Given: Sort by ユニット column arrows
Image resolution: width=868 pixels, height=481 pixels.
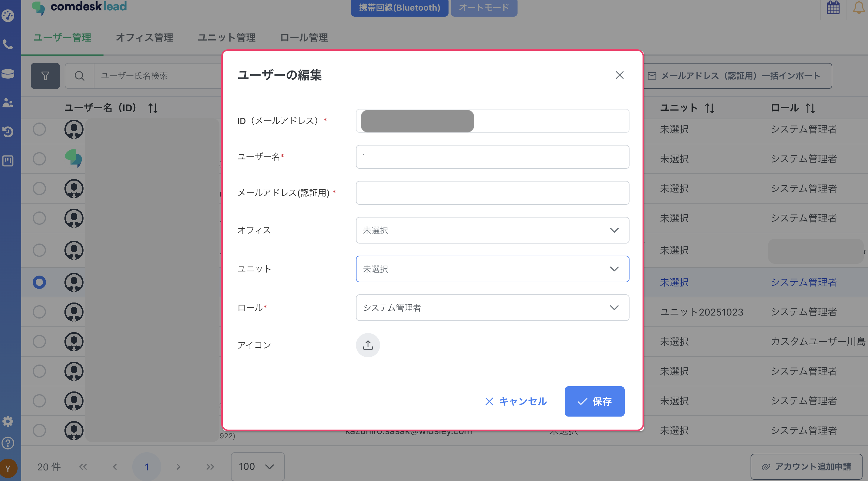Looking at the screenshot, I should pos(710,108).
